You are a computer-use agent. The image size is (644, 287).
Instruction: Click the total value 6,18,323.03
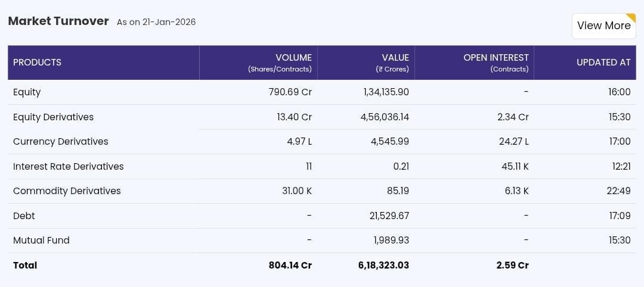point(383,266)
